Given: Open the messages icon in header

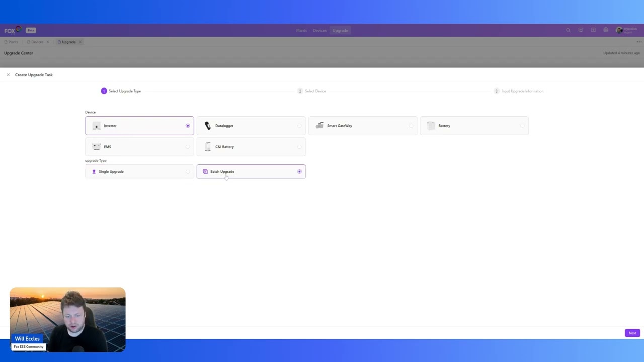Looking at the screenshot, I should pyautogui.click(x=581, y=30).
